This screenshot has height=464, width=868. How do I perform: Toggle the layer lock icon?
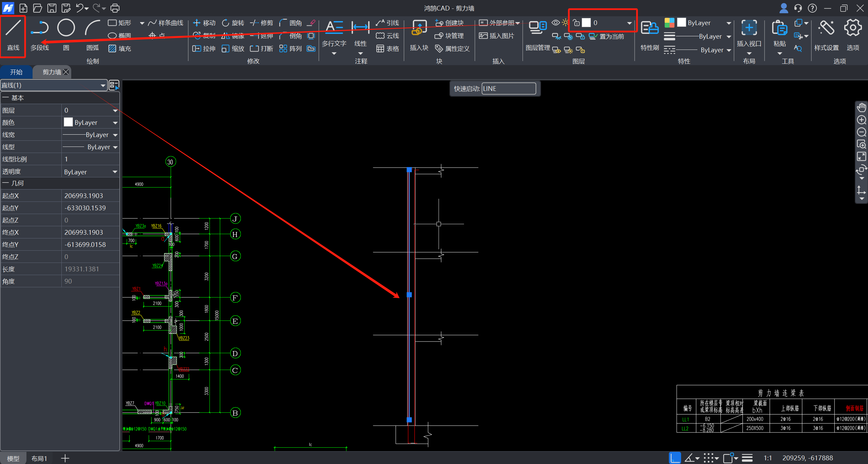point(576,23)
